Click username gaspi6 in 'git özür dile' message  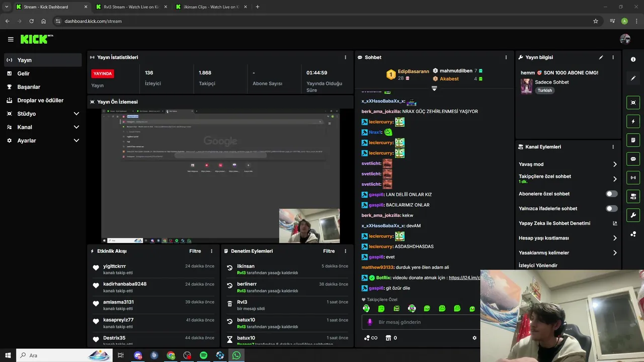376,288
